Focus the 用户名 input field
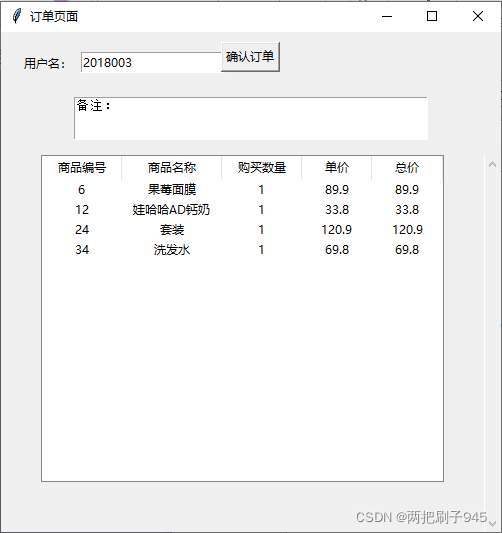 [x=151, y=63]
